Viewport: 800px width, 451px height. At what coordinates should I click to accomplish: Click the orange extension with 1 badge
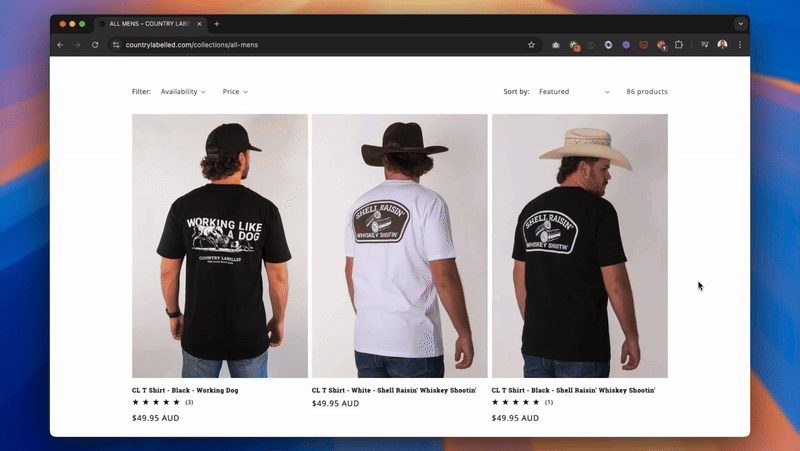tap(662, 46)
